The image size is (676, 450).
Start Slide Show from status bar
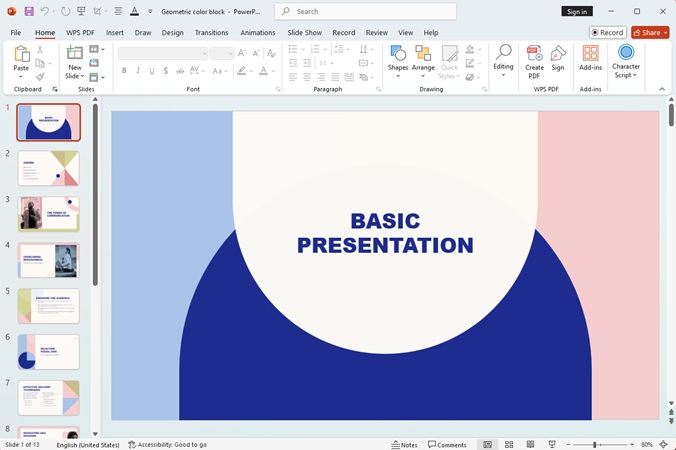click(x=552, y=444)
